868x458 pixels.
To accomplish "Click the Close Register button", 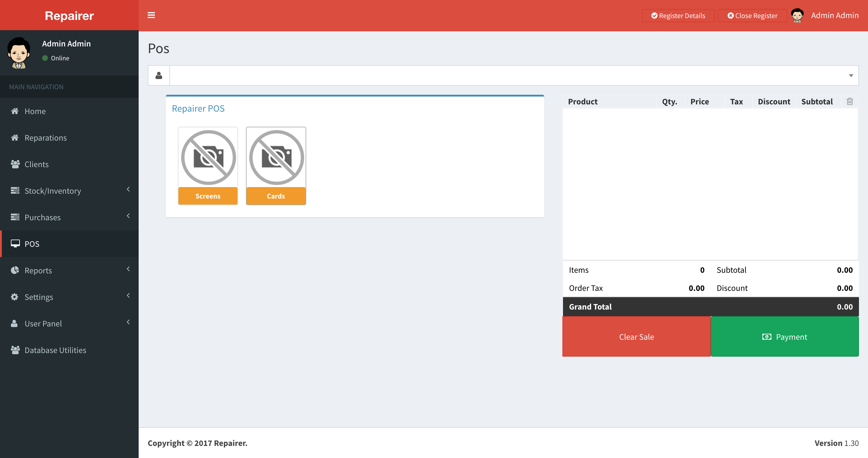I will click(x=752, y=15).
